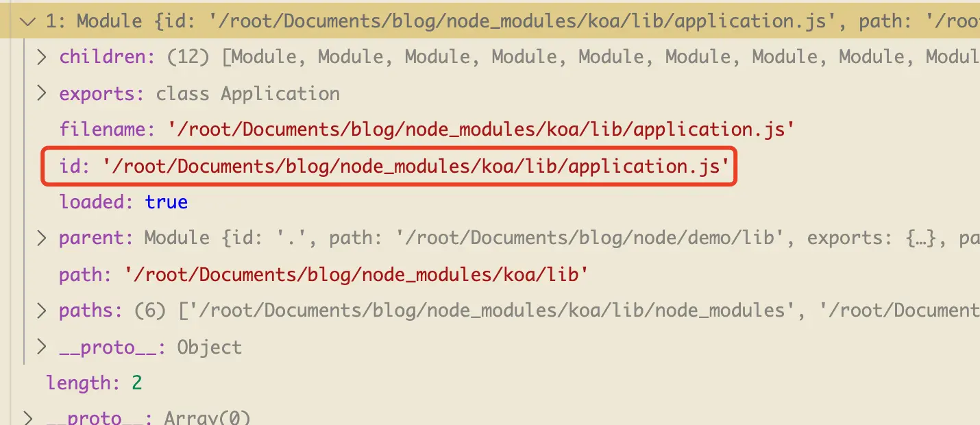Viewport: 980px width, 425px height.
Task: Collapse the top-level Module entry
Action: coord(26,21)
